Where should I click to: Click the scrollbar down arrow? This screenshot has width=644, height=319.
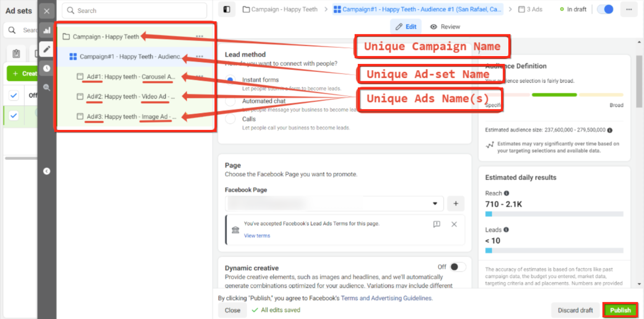[x=639, y=284]
